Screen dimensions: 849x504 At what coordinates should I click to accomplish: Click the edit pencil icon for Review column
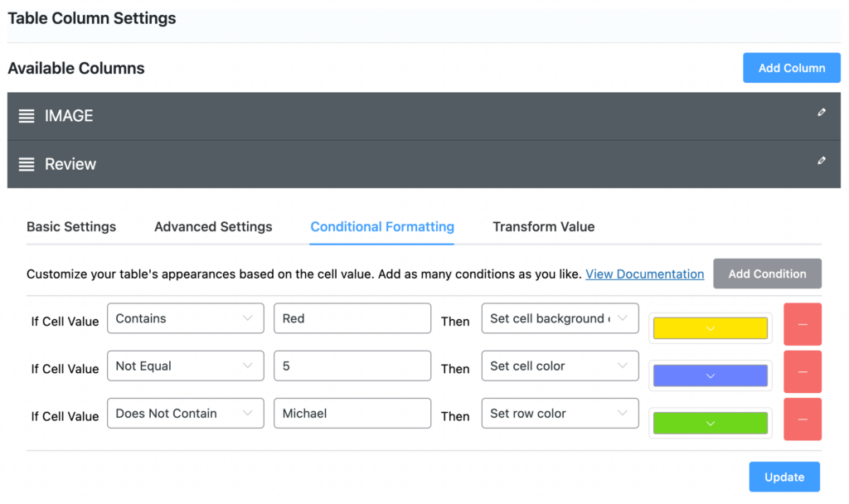coord(822,161)
